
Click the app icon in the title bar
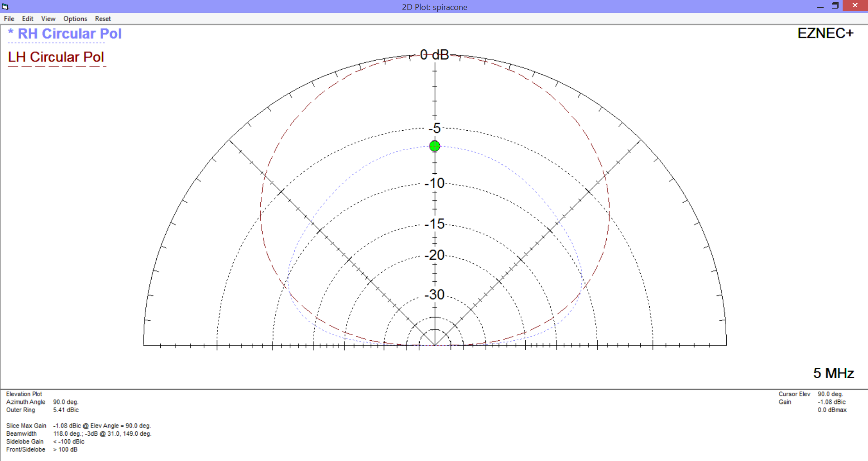click(5, 6)
